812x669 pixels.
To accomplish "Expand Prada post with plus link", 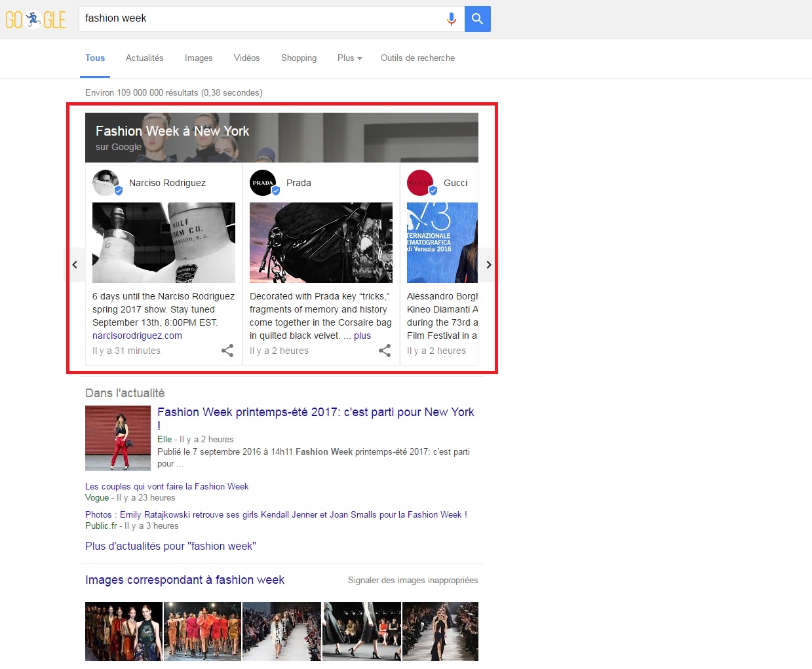I will pos(362,335).
